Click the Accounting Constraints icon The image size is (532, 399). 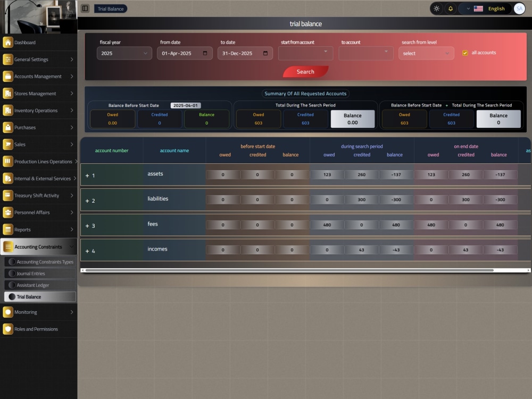tap(8, 247)
